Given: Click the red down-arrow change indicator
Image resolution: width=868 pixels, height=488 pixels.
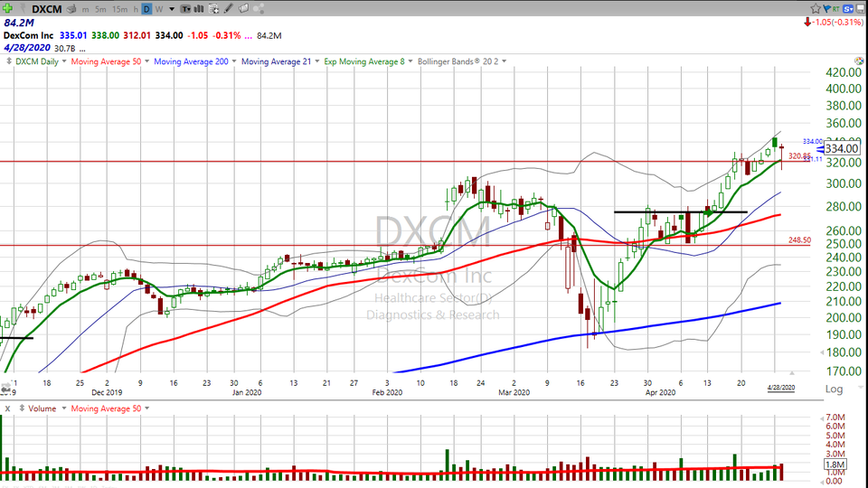Looking at the screenshot, I should tap(807, 22).
